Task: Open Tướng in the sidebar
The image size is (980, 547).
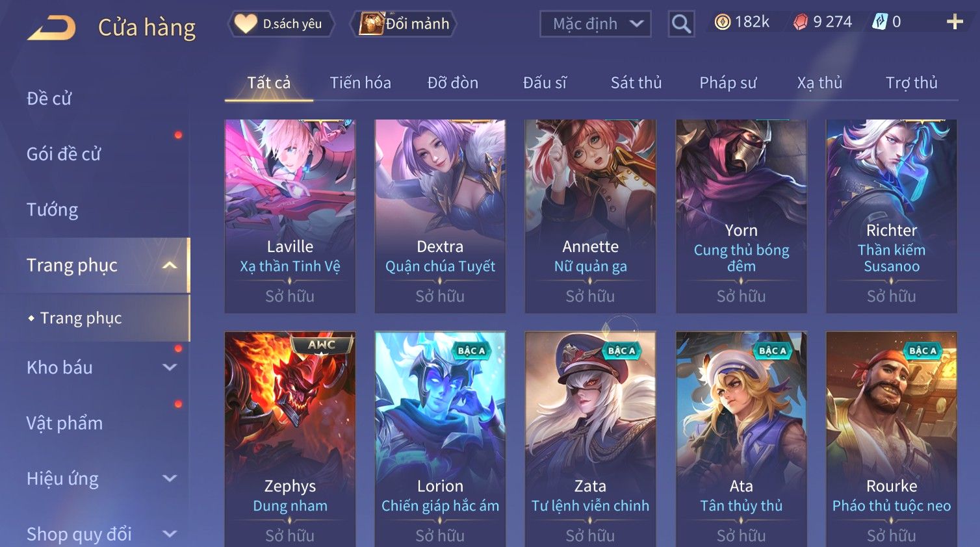Action: [53, 210]
